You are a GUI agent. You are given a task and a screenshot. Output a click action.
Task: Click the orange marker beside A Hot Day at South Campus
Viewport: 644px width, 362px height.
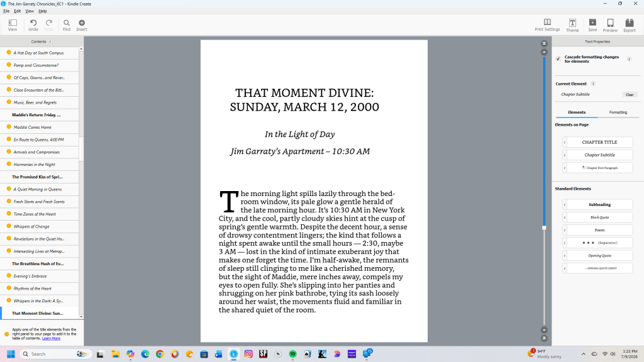pyautogui.click(x=9, y=53)
